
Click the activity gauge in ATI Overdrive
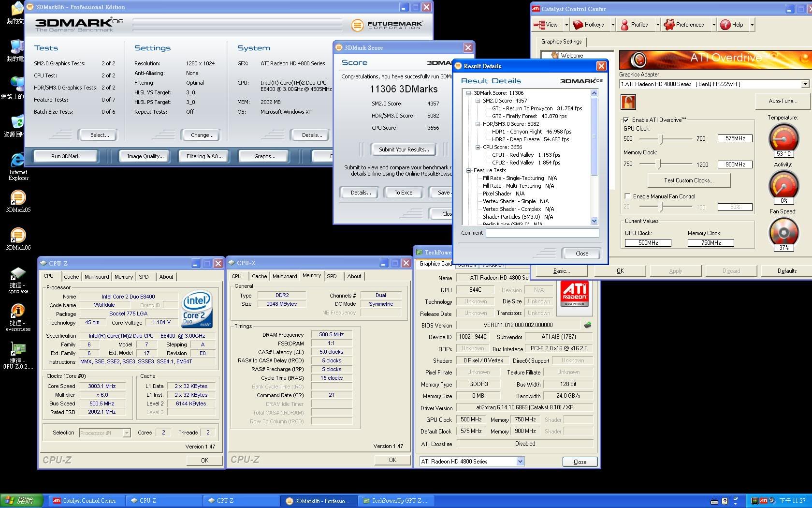tap(783, 186)
